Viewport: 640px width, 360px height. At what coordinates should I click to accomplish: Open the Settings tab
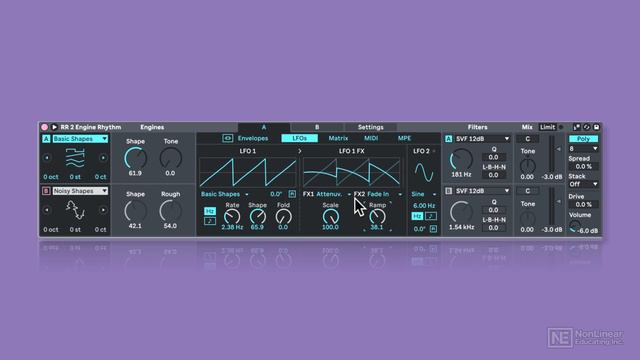(371, 127)
